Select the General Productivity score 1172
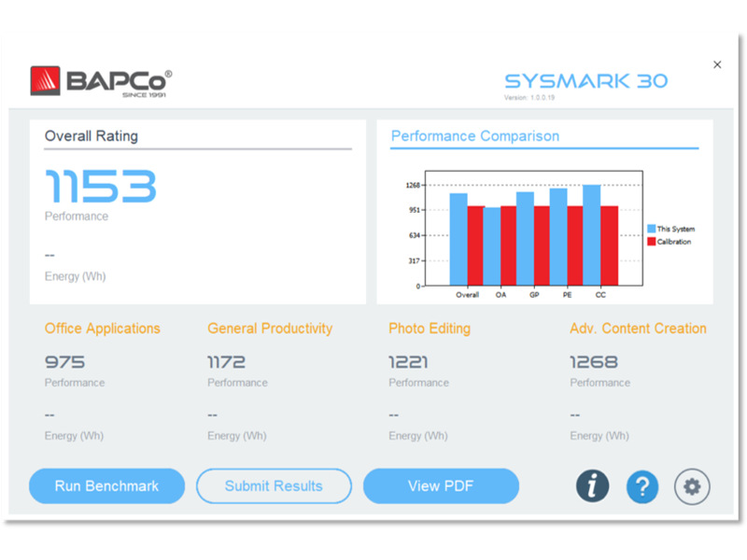 [226, 362]
